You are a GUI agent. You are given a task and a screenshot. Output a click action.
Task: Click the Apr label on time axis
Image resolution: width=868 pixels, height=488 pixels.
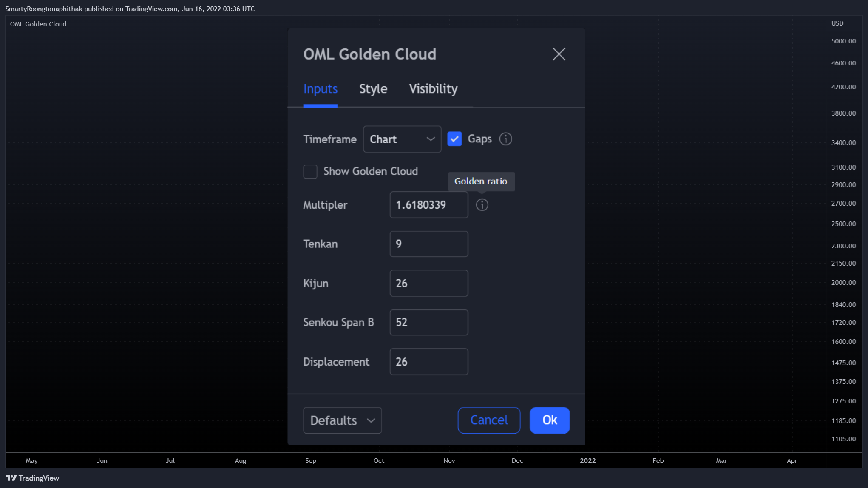(x=792, y=461)
